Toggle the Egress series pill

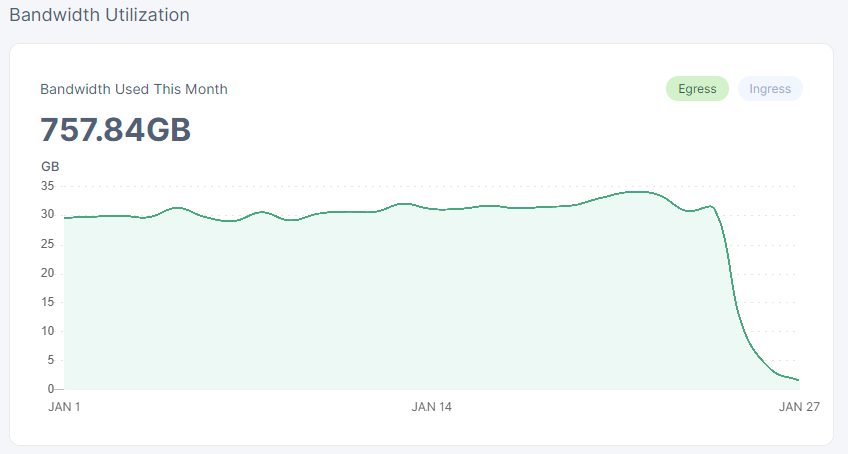click(x=697, y=89)
